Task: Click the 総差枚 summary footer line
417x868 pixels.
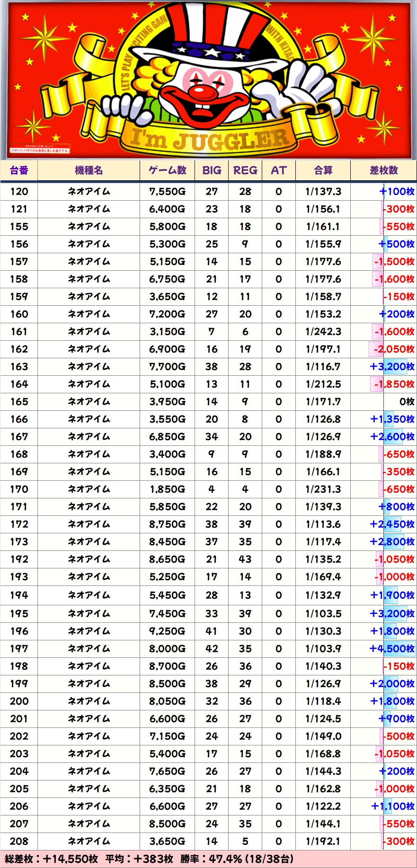Action: tap(149, 859)
